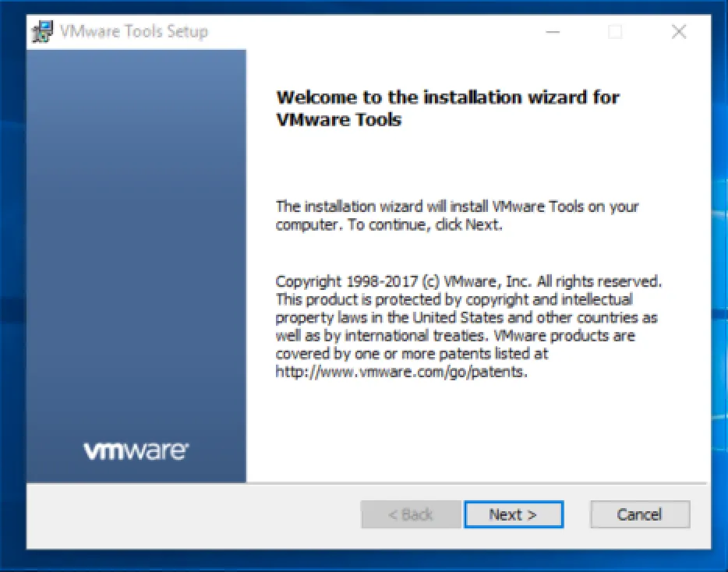Click the 'VMware Tools Setup' window title
Viewport: 728px width, 572px height.
(x=134, y=32)
